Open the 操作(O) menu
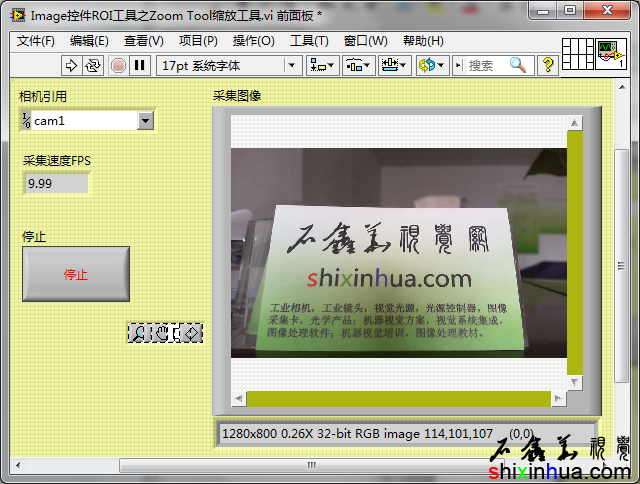 click(x=253, y=41)
